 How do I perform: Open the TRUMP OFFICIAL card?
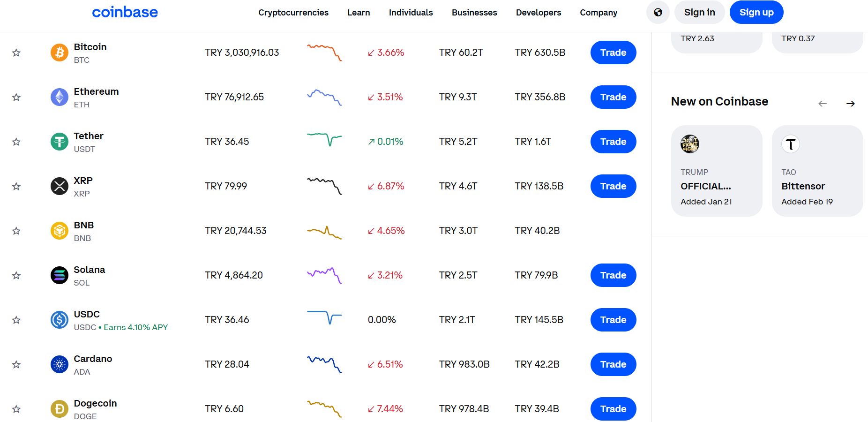click(717, 171)
